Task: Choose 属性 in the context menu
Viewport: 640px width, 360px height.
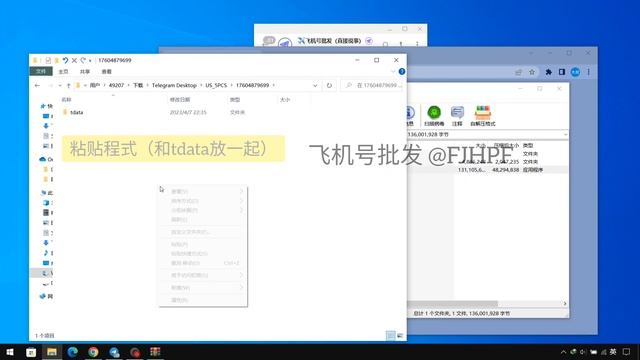Action: (203, 300)
